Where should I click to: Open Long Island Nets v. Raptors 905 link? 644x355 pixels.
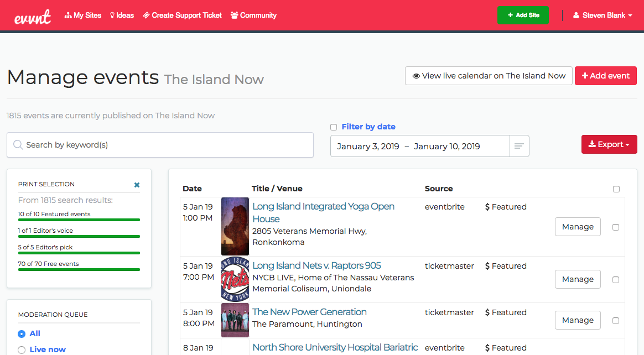pyautogui.click(x=316, y=265)
